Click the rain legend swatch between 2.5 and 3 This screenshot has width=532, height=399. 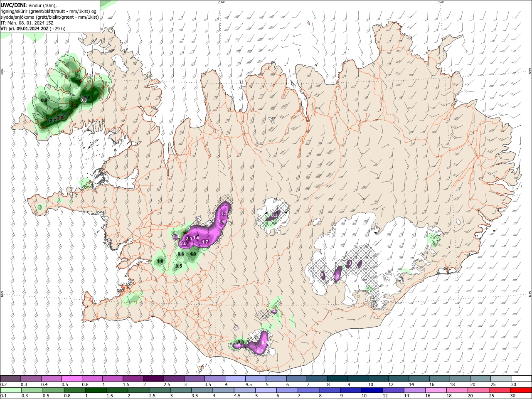(x=159, y=390)
